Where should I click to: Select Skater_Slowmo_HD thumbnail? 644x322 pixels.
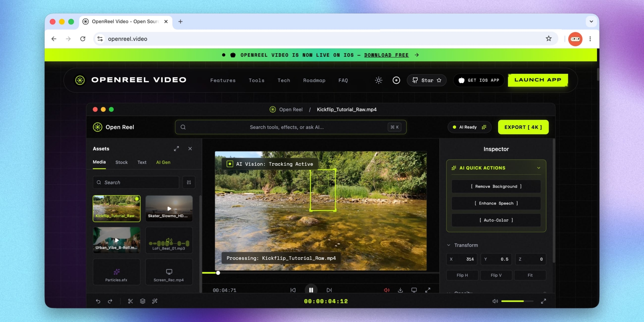click(x=169, y=209)
